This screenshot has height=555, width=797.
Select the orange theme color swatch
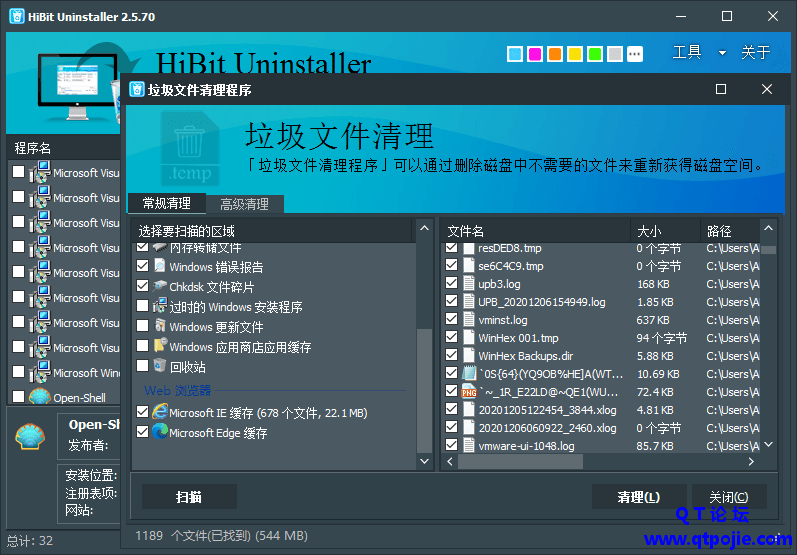555,54
